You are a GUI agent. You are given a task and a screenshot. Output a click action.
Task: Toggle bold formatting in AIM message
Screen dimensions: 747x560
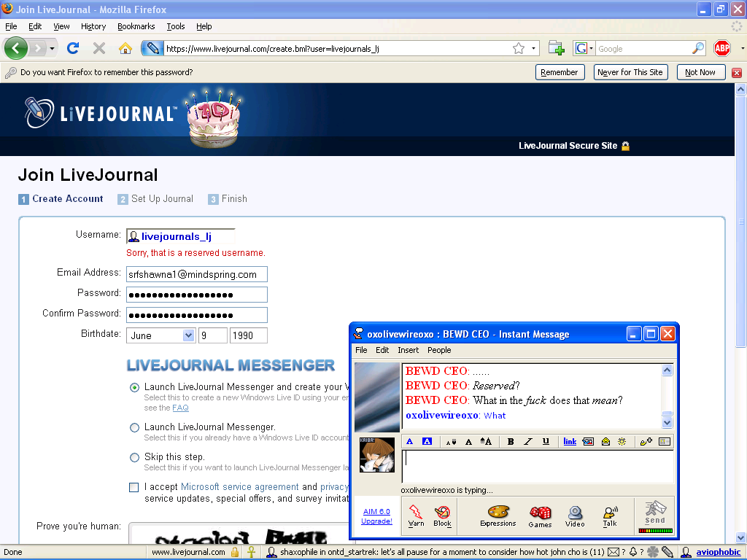511,441
